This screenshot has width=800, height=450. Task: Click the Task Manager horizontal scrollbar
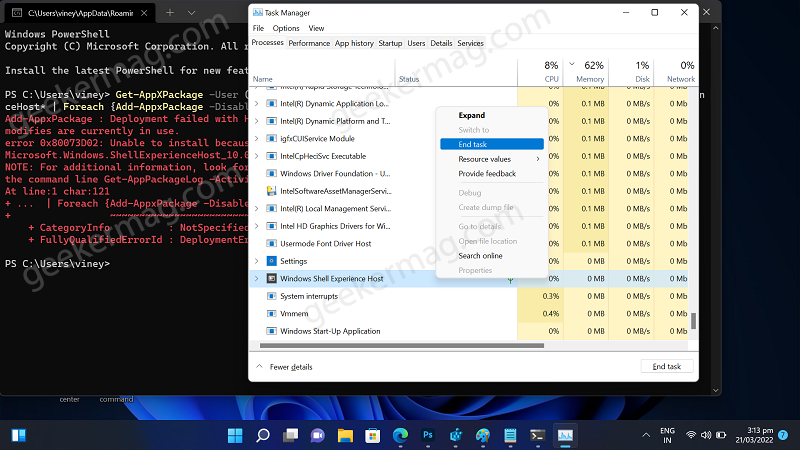click(402, 345)
